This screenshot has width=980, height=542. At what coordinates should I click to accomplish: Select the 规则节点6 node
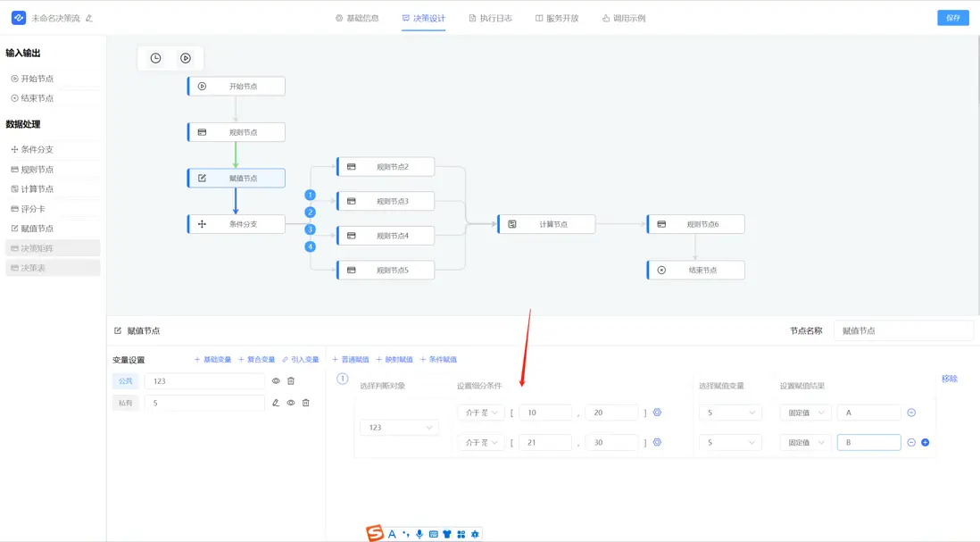tap(695, 224)
